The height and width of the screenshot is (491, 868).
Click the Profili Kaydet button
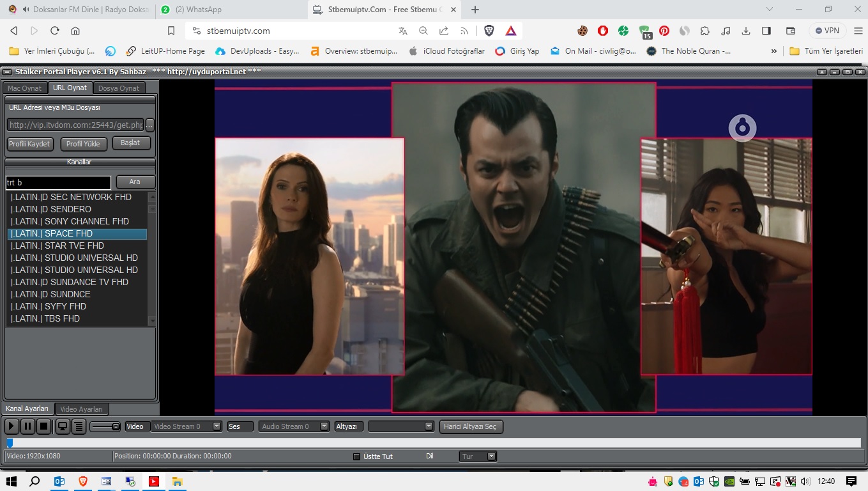(30, 144)
